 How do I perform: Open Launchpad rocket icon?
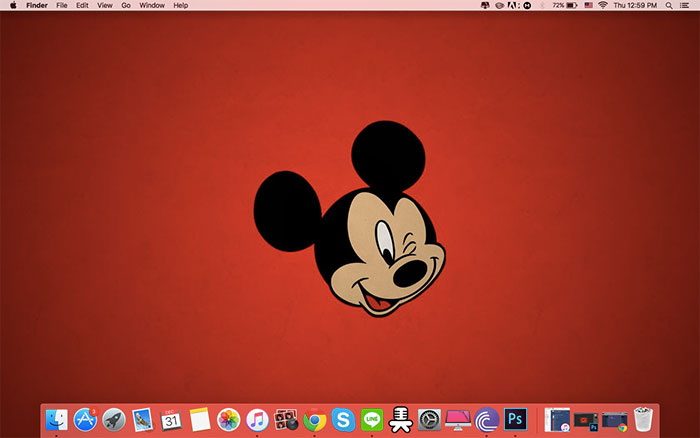coord(114,420)
